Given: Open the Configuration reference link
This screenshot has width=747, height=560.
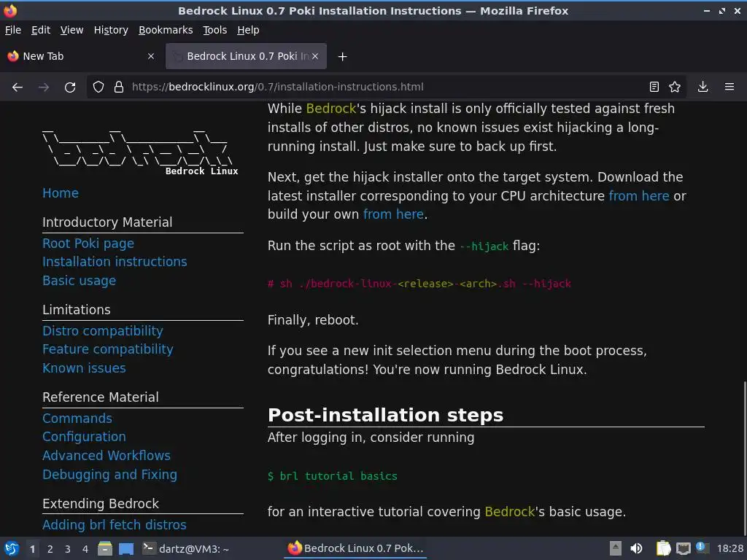Looking at the screenshot, I should tap(84, 437).
